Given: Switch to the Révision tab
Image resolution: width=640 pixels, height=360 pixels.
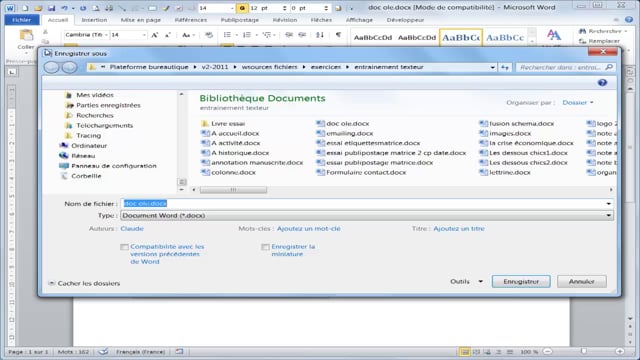Looking at the screenshot, I should point(285,20).
